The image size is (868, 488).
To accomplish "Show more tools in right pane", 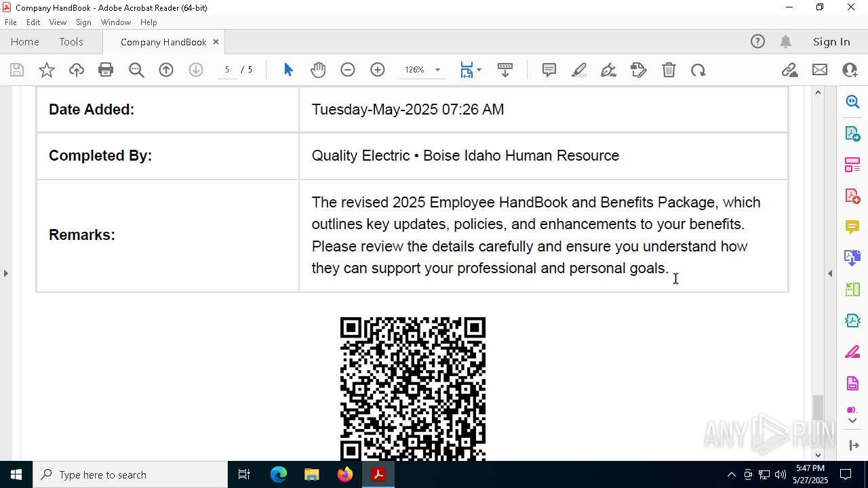I will click(852, 421).
